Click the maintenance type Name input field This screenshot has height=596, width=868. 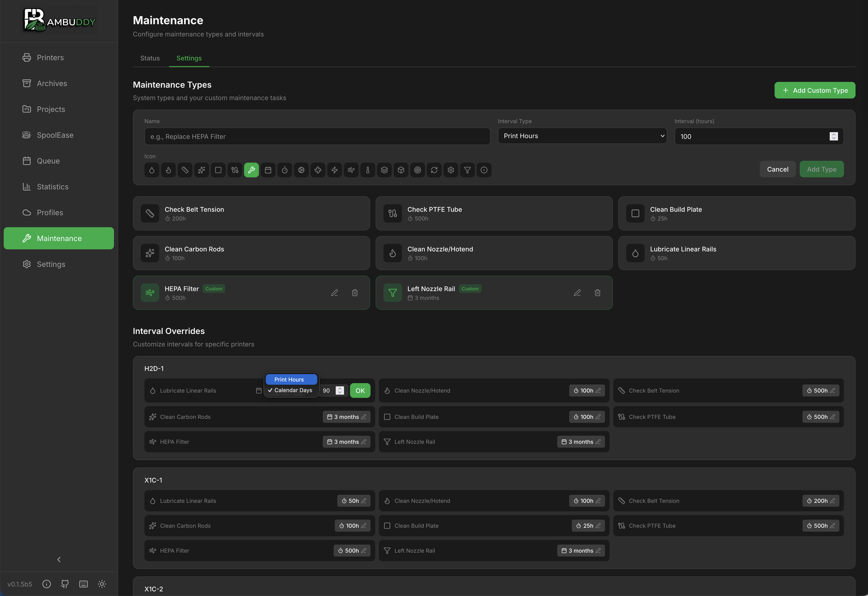[x=317, y=136]
